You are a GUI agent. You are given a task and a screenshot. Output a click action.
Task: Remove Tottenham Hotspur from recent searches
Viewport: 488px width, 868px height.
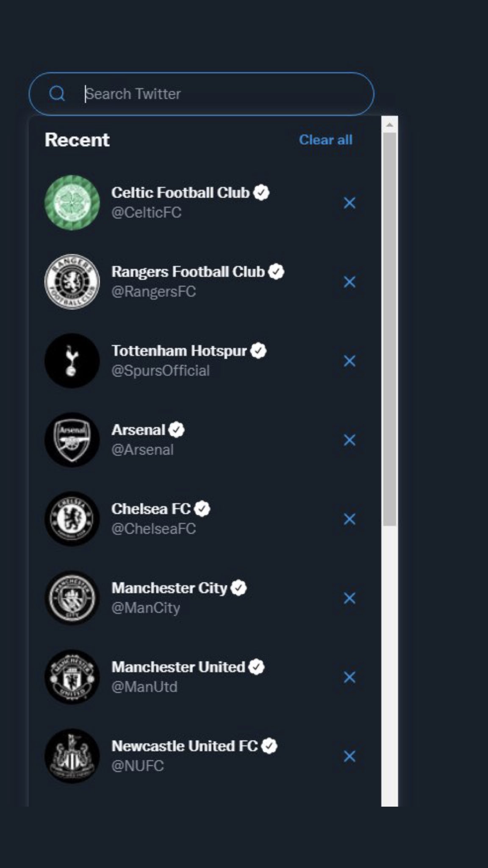point(349,361)
